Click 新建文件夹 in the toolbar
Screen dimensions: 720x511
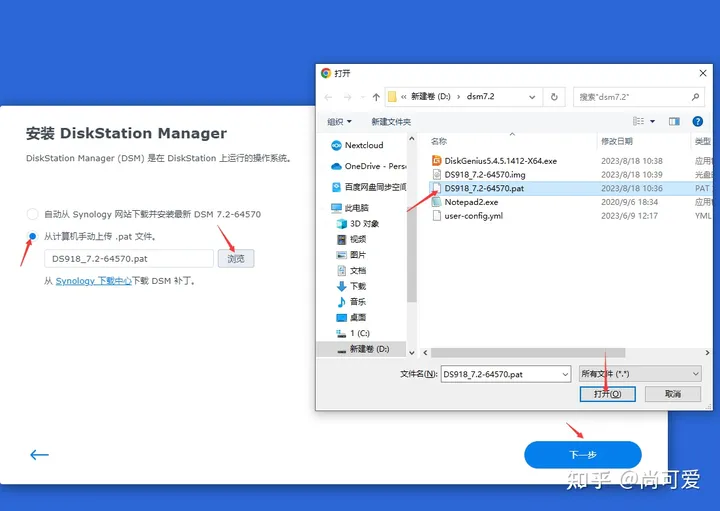(391, 122)
